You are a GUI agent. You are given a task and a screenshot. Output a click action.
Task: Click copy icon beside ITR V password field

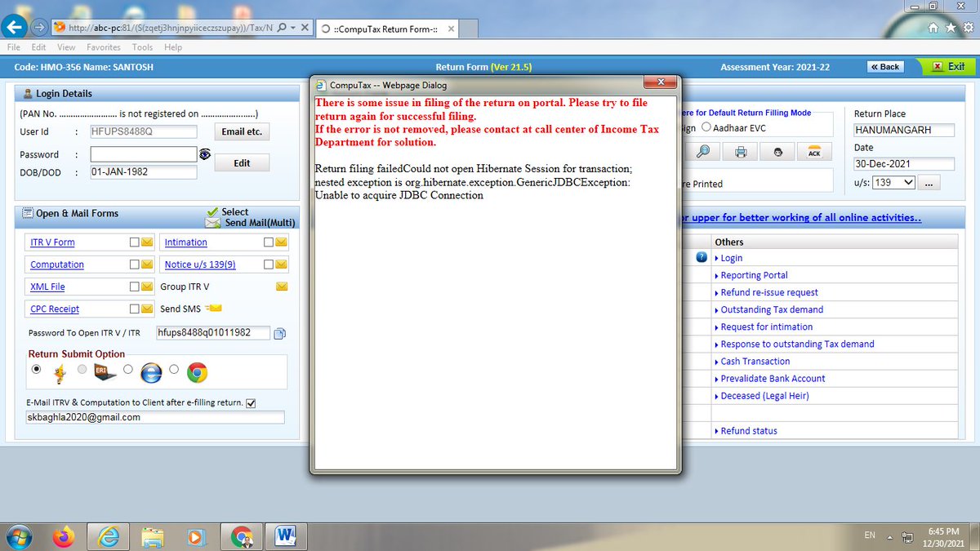279,333
